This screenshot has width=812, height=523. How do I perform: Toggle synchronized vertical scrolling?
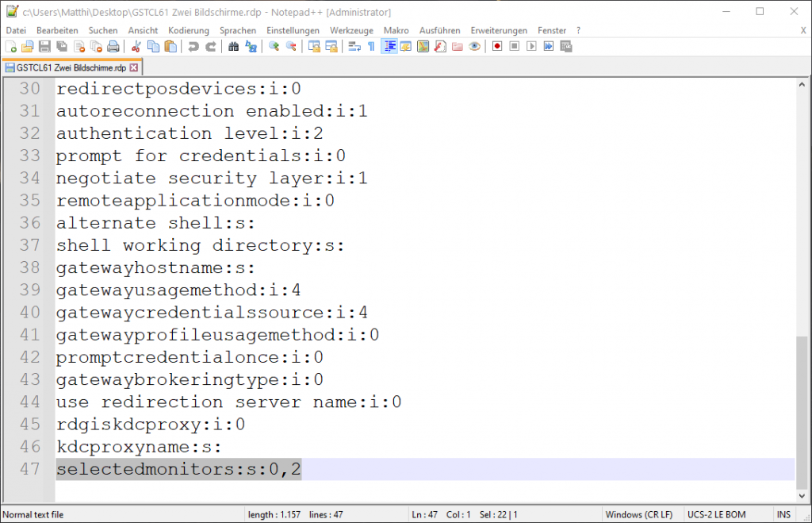tap(314, 47)
